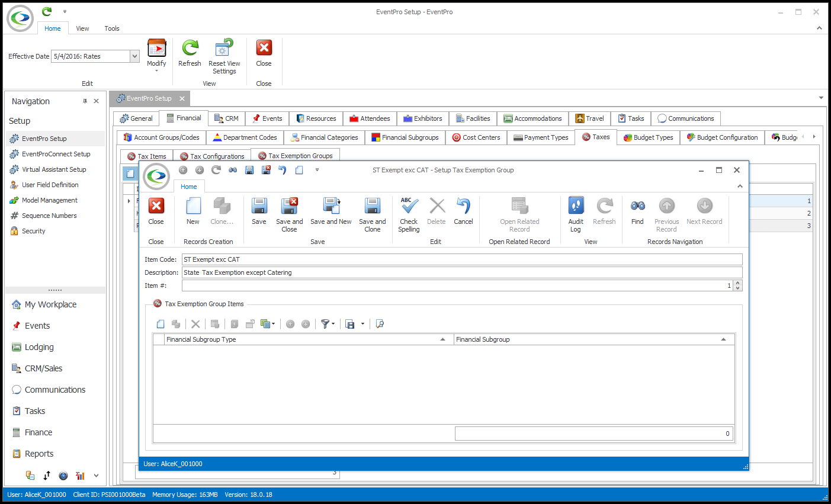
Task: Click the Save ribbon button
Action: (x=259, y=211)
